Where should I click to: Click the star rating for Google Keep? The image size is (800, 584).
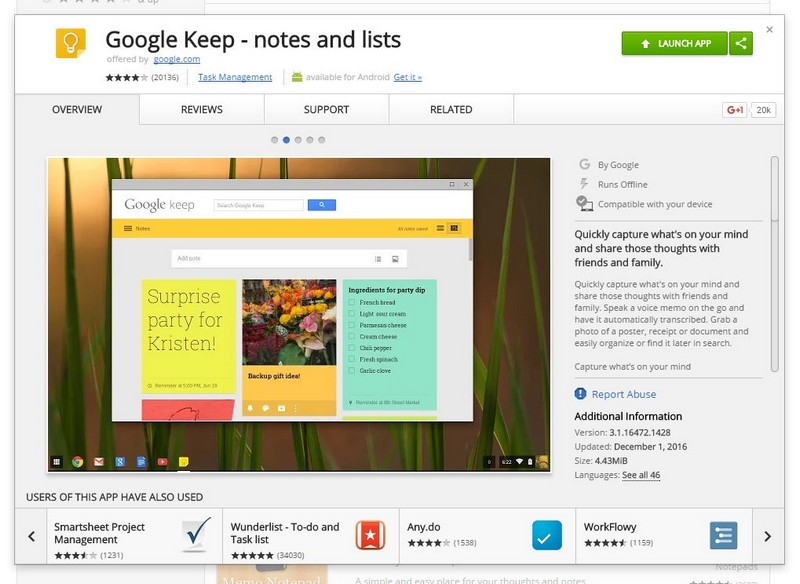coord(127,78)
